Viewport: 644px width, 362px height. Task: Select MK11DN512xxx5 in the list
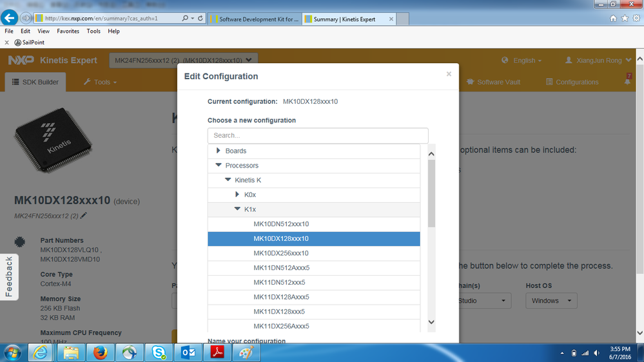(x=314, y=282)
